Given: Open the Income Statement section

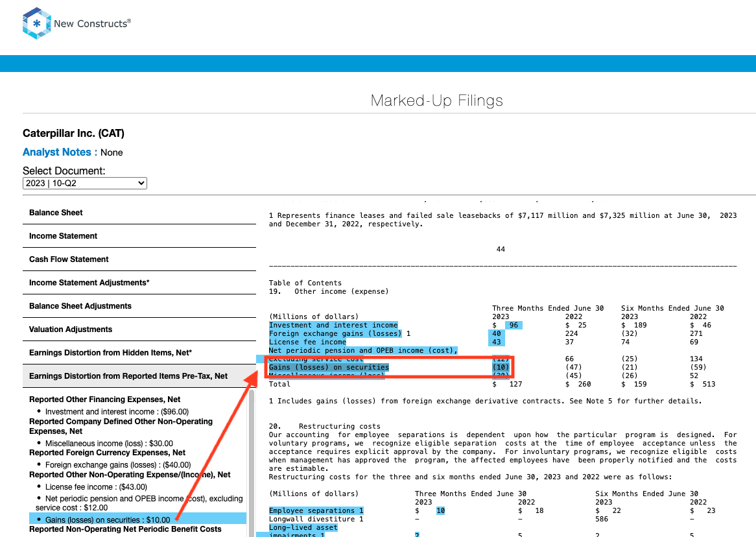Looking at the screenshot, I should point(139,236).
